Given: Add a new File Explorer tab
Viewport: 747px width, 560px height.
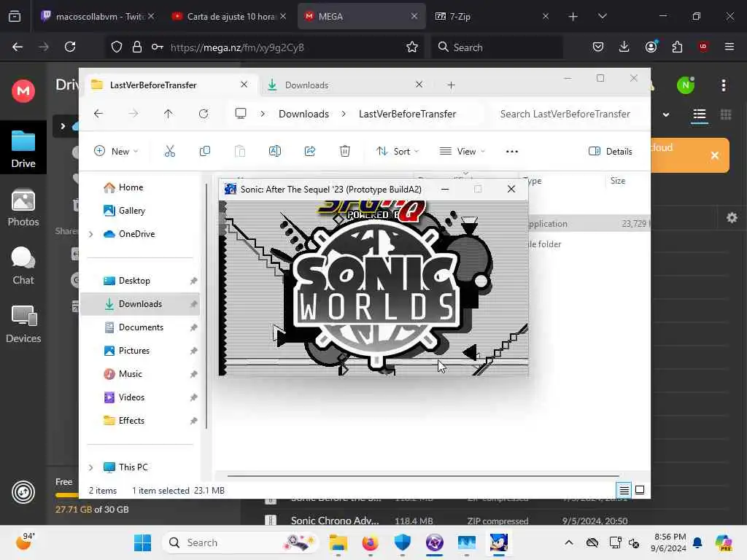Looking at the screenshot, I should pos(451,85).
